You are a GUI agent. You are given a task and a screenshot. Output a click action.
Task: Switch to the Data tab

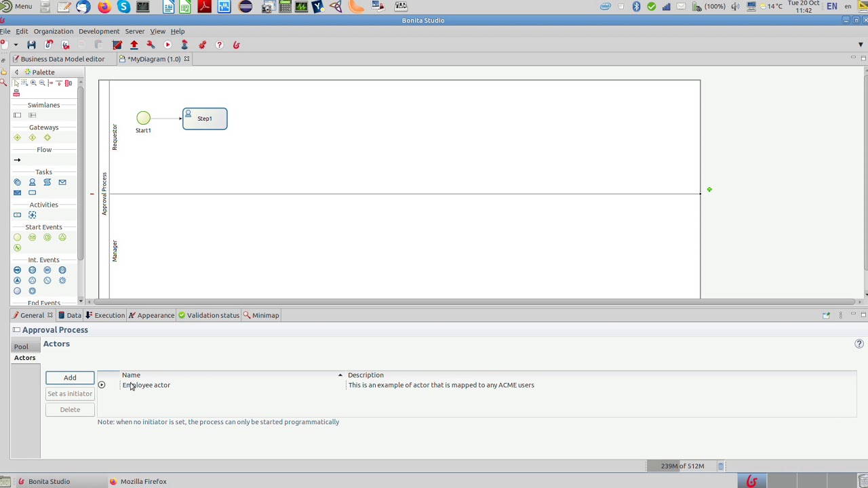coord(70,315)
